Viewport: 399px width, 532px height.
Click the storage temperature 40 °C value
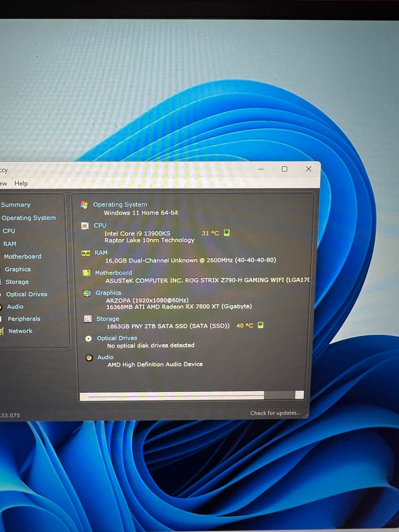(245, 325)
